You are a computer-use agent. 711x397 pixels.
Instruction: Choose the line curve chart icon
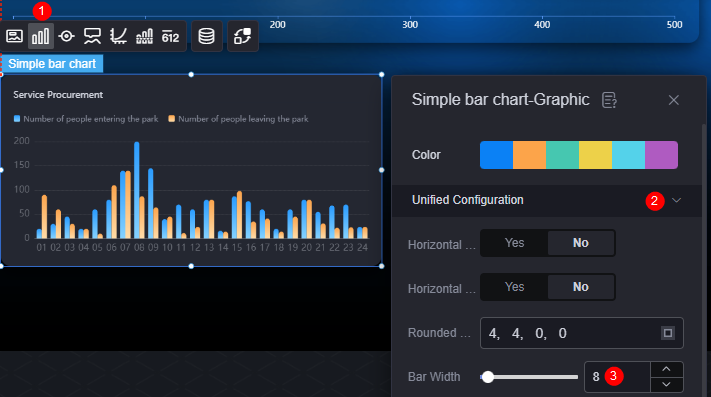118,36
